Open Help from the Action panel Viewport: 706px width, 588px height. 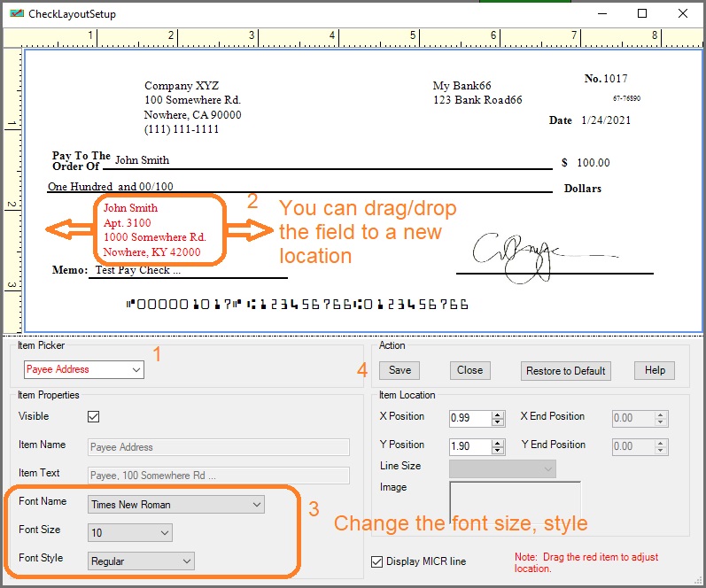click(655, 370)
